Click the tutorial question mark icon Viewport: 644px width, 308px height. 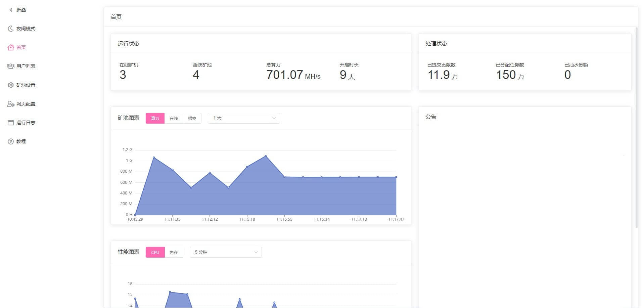[11, 141]
